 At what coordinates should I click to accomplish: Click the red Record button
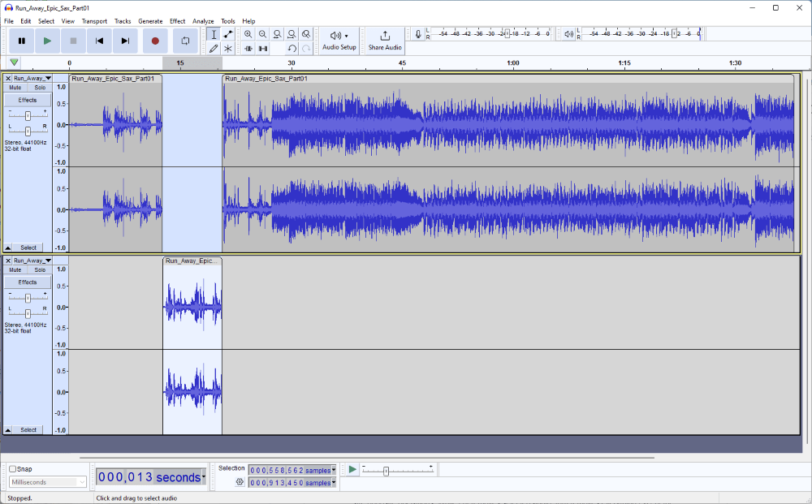click(155, 41)
